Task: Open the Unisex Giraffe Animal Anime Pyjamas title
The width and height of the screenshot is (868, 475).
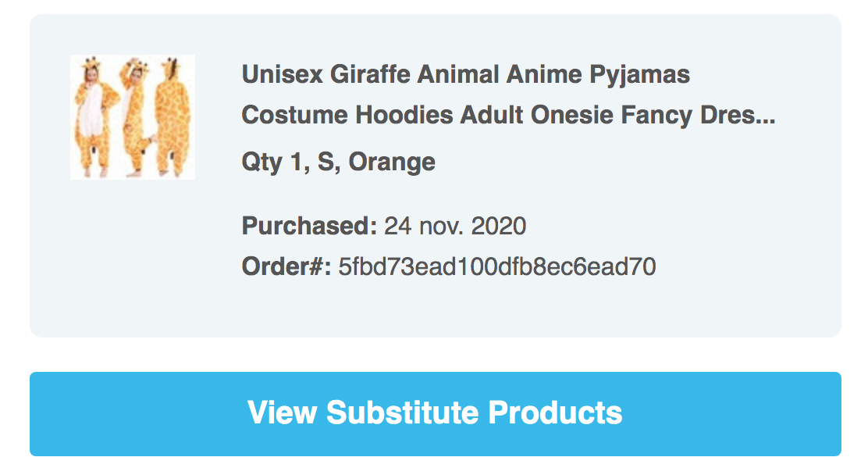Action: coord(465,75)
